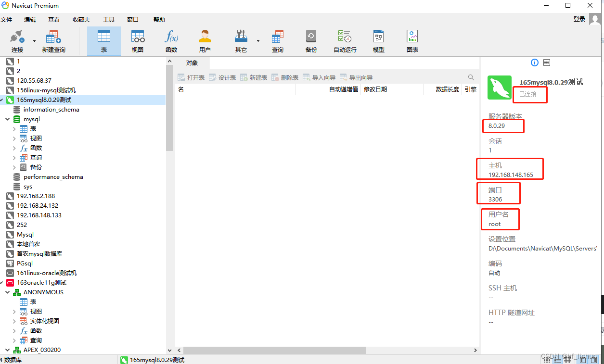Expand the 视图 node under mysql
The image size is (604, 364).
coord(14,138)
